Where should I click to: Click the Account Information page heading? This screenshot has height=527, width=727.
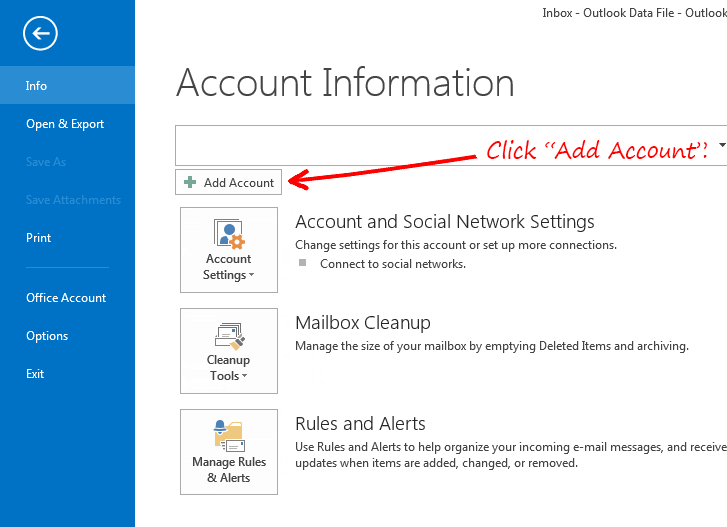pos(345,82)
